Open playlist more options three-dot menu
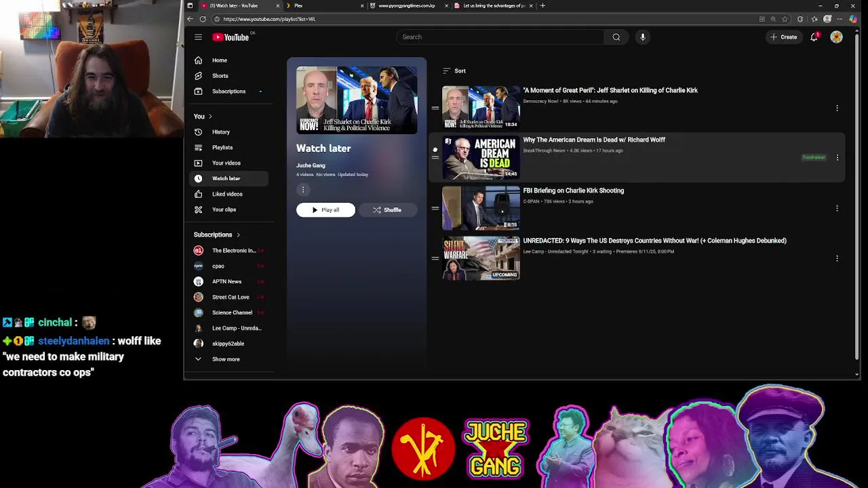The height and width of the screenshot is (488, 868). coord(303,190)
